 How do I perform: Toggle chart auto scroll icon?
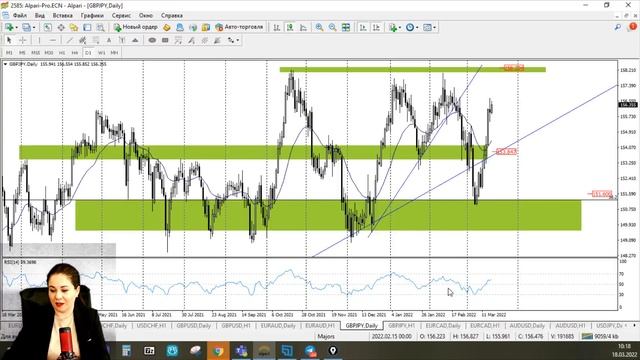(x=362, y=27)
